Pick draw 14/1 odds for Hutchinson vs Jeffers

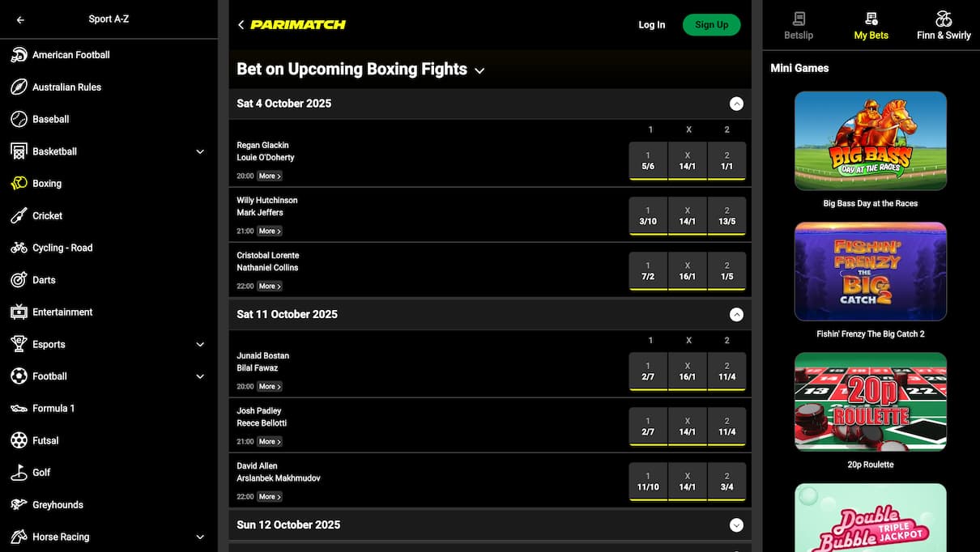point(688,216)
